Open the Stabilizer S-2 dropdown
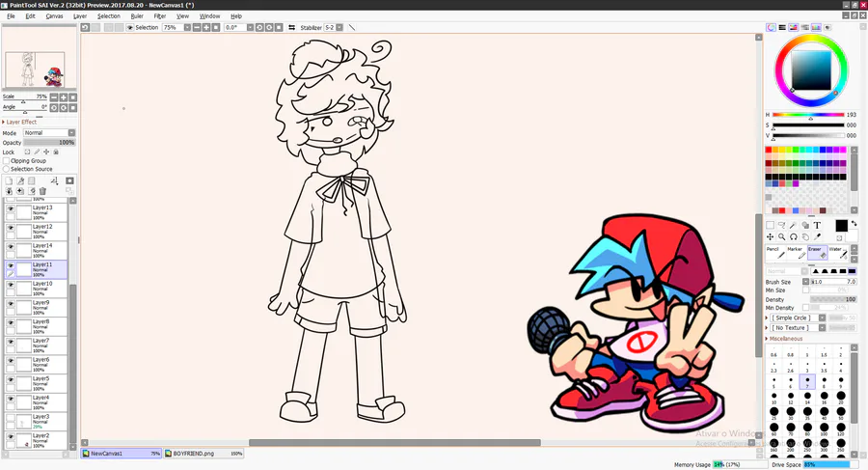 (x=339, y=27)
